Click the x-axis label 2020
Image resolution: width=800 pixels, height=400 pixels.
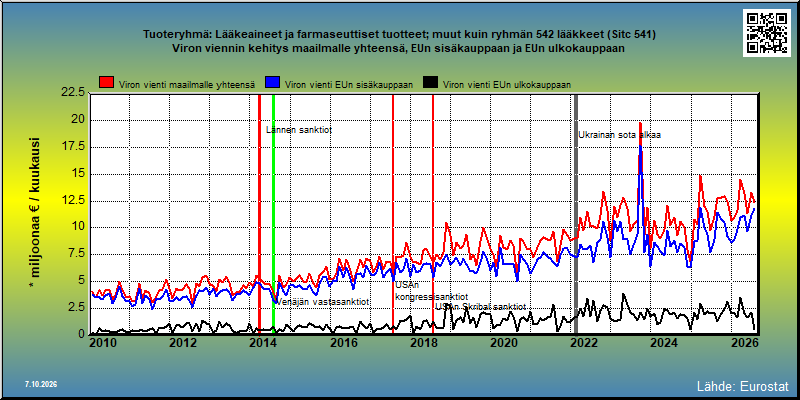(x=502, y=342)
